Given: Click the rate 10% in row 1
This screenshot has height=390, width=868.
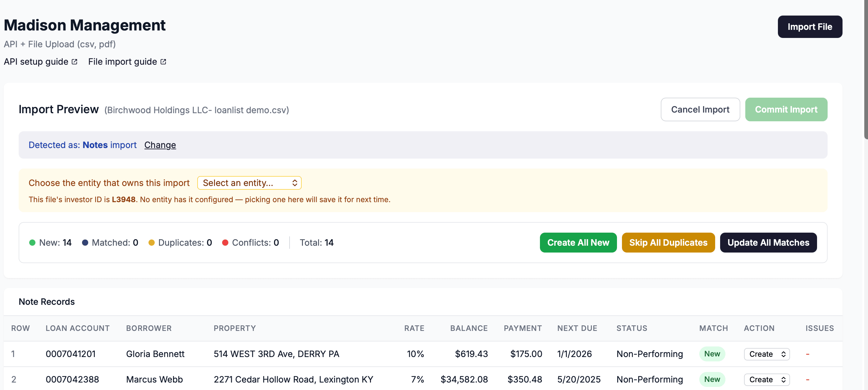Looking at the screenshot, I should point(415,354).
